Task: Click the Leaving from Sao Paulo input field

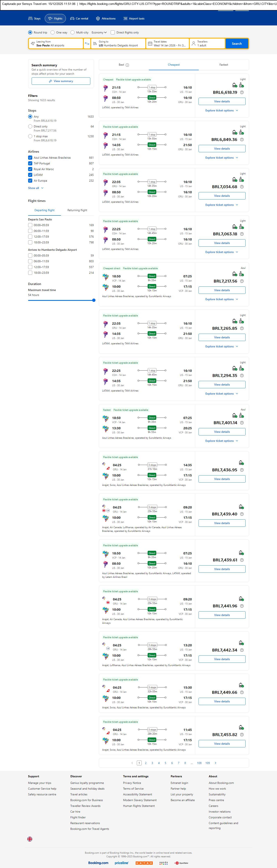Action: pyautogui.click(x=56, y=44)
